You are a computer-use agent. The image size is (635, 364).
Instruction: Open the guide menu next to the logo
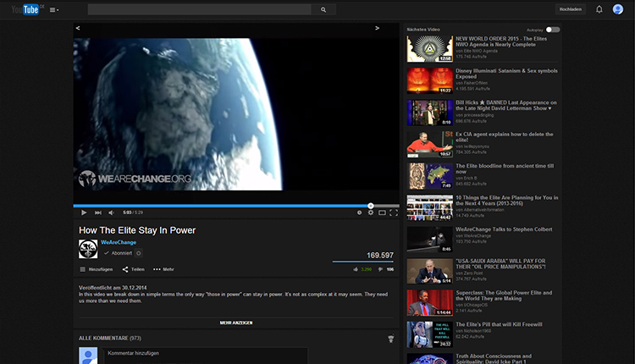tap(54, 9)
